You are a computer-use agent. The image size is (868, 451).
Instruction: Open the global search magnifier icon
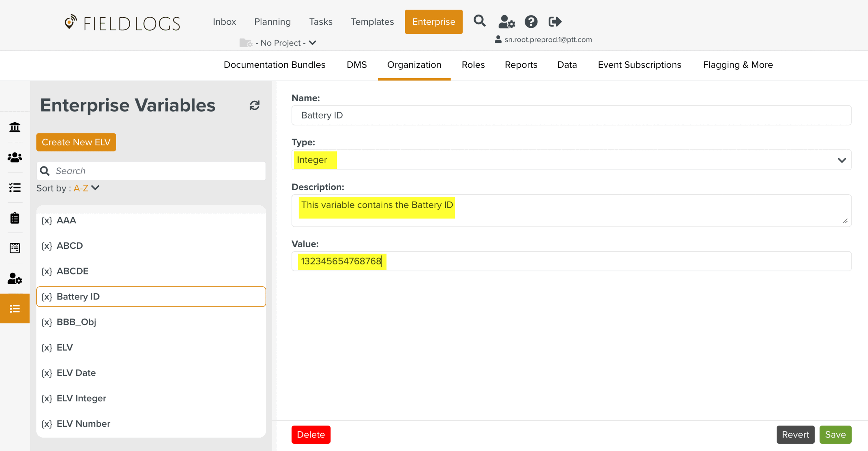click(479, 22)
